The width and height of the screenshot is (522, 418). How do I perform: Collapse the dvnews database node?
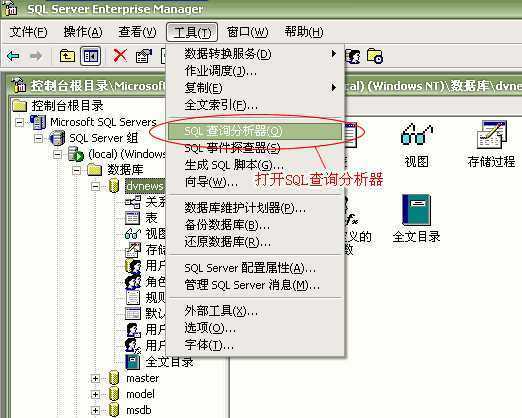[x=95, y=186]
